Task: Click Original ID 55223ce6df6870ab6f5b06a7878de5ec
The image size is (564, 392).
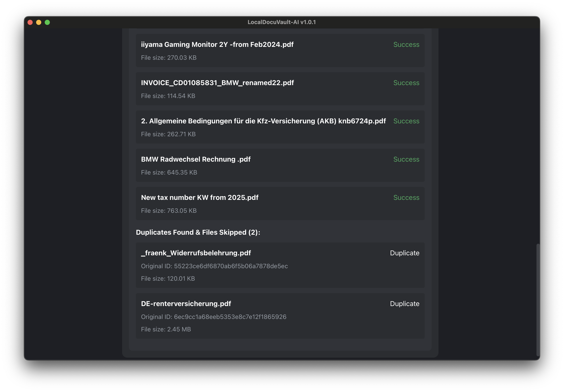Action: click(214, 266)
